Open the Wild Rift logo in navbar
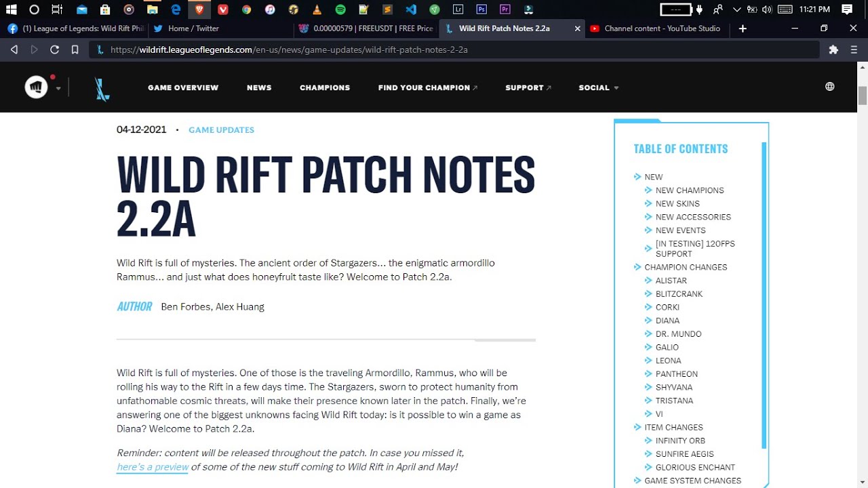 (x=102, y=88)
